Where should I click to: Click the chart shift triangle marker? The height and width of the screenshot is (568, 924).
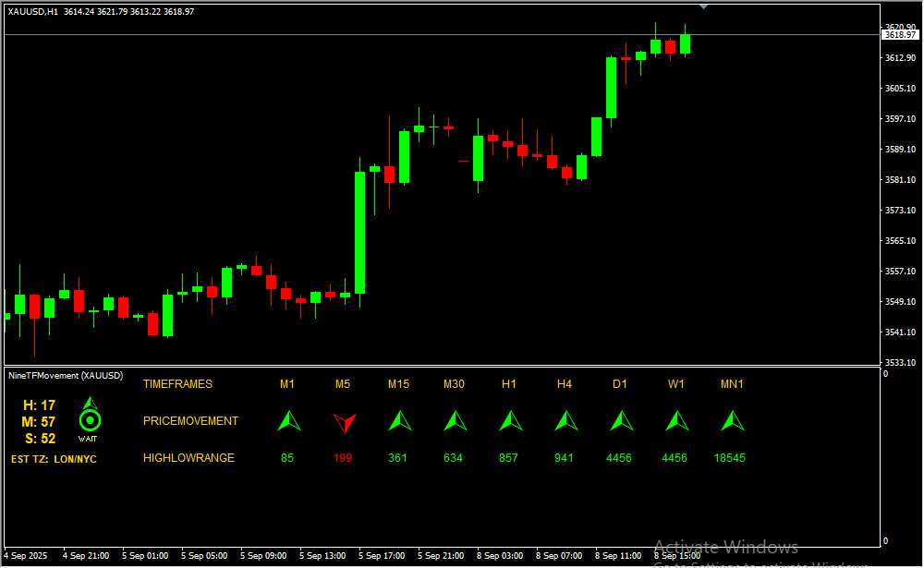click(704, 6)
